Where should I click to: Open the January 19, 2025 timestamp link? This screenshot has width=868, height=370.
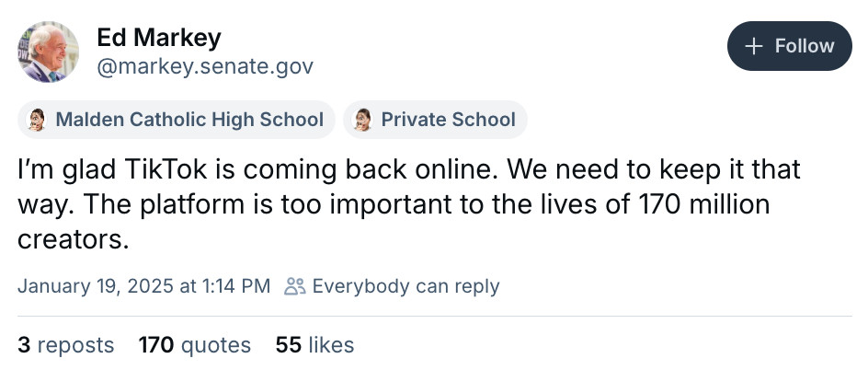pos(144,286)
